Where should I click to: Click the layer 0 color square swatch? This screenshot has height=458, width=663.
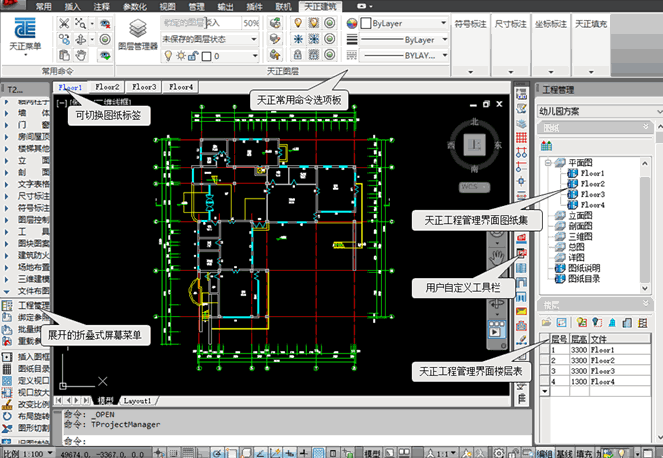206,56
